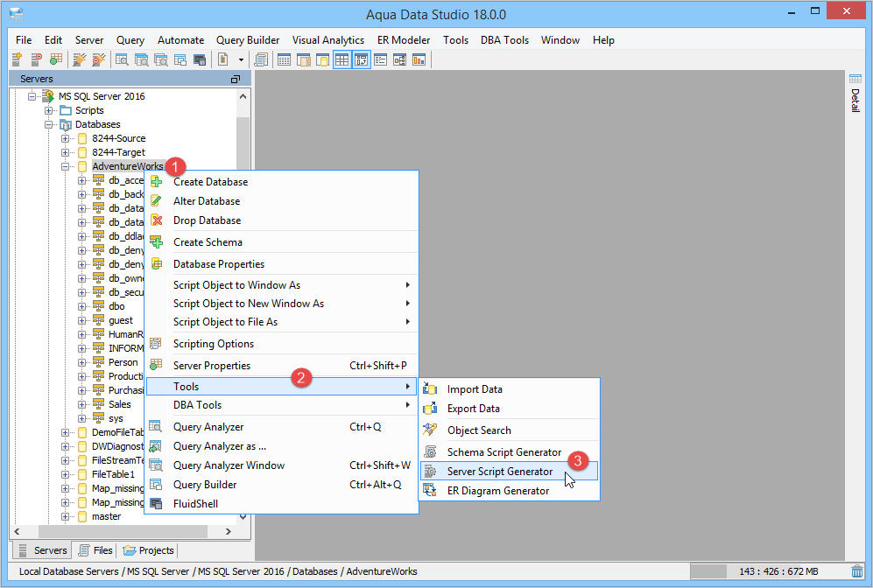This screenshot has height=588, width=873.
Task: Click the hierarchy diagram toolbar icon
Action: (400, 59)
